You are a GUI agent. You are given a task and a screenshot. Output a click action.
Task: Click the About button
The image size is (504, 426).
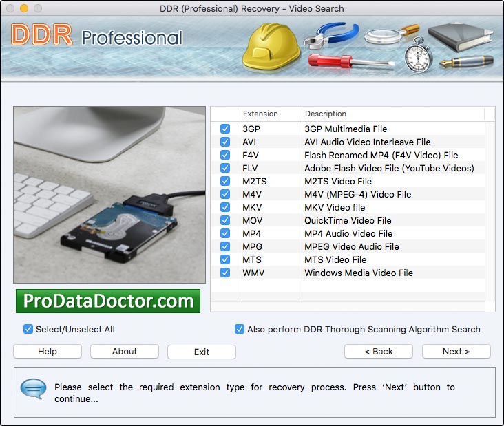coord(125,352)
